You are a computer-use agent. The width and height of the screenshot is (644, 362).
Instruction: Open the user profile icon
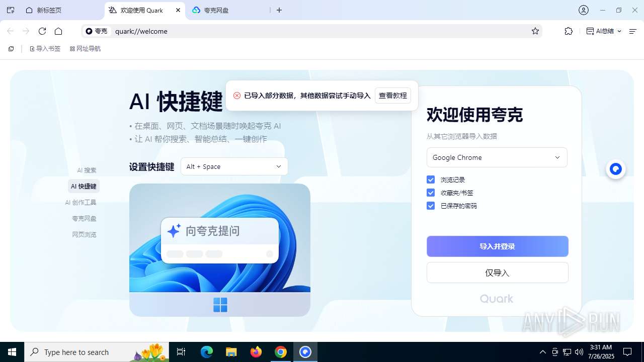[x=584, y=10]
